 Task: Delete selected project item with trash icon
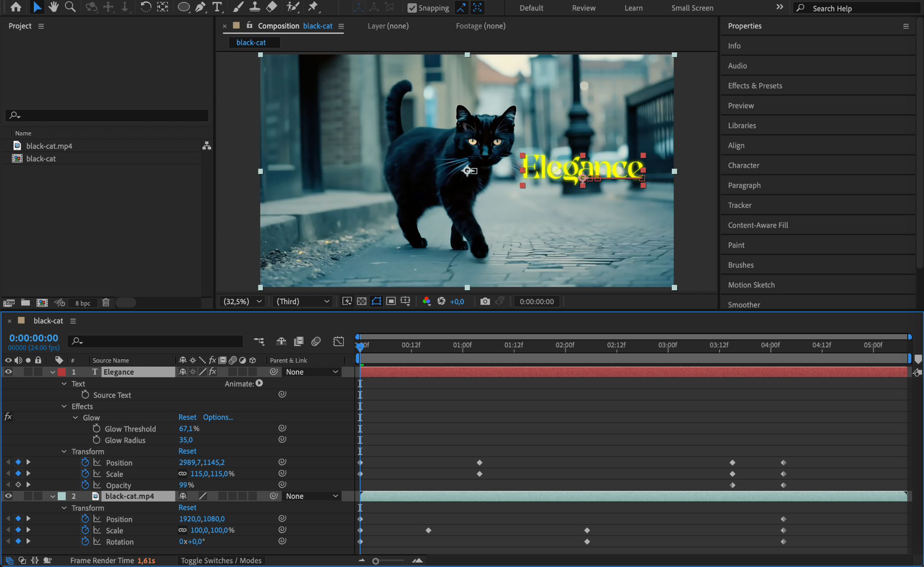[106, 302]
